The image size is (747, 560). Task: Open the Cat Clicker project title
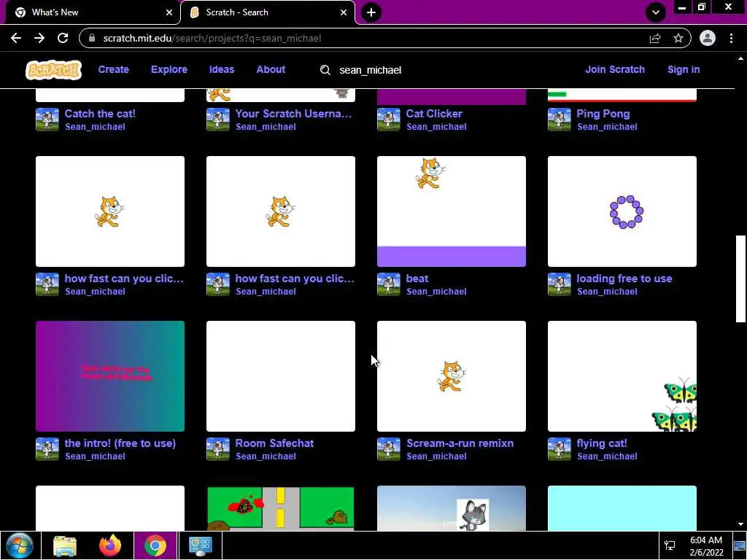[434, 114]
